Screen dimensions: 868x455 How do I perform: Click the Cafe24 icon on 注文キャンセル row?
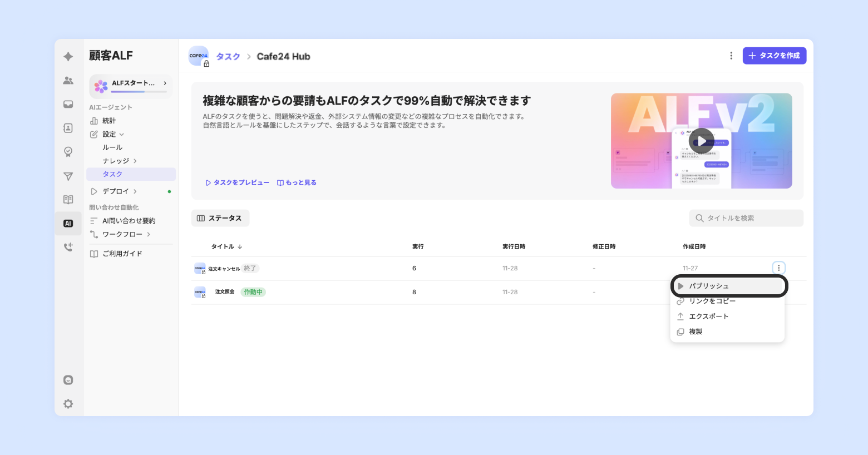point(200,269)
